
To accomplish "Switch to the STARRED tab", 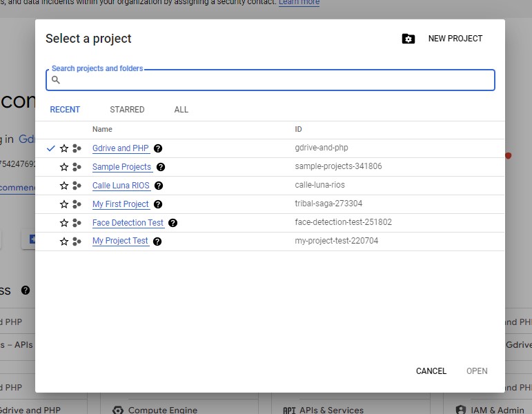I will pyautogui.click(x=127, y=110).
